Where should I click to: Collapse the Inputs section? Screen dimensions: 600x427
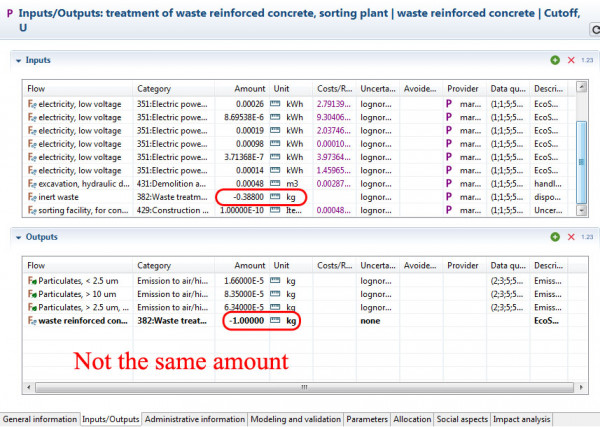18,60
